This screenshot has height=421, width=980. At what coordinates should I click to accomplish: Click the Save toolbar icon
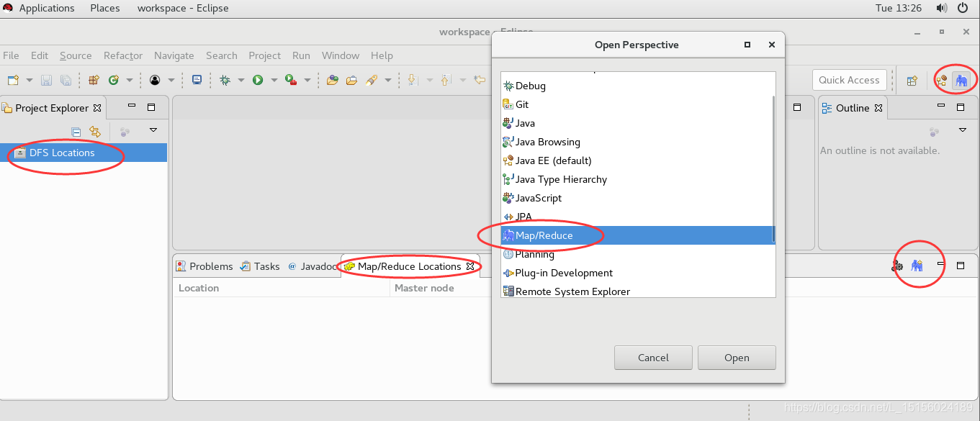click(46, 81)
